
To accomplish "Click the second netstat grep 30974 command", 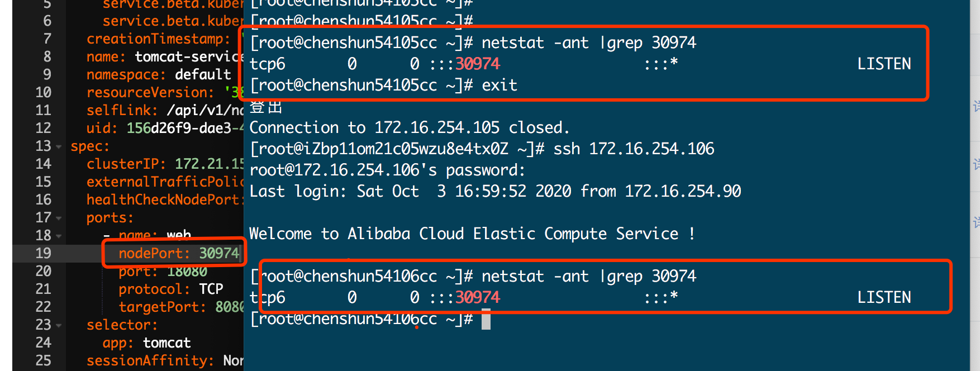I will coord(589,276).
